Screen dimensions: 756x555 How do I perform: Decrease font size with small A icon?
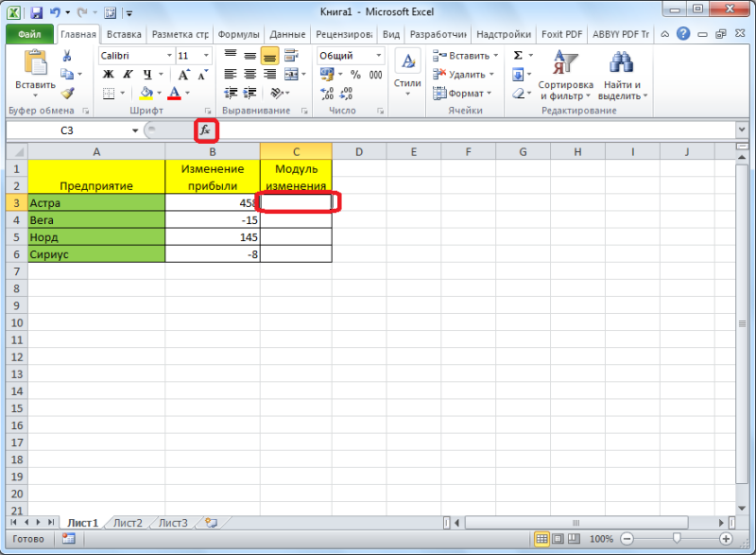[203, 75]
